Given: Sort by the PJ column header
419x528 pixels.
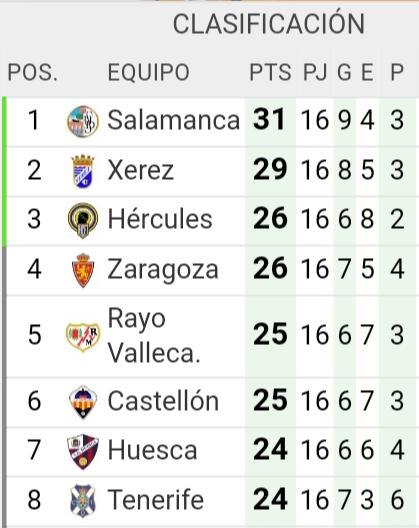Looking at the screenshot, I should 315,72.
